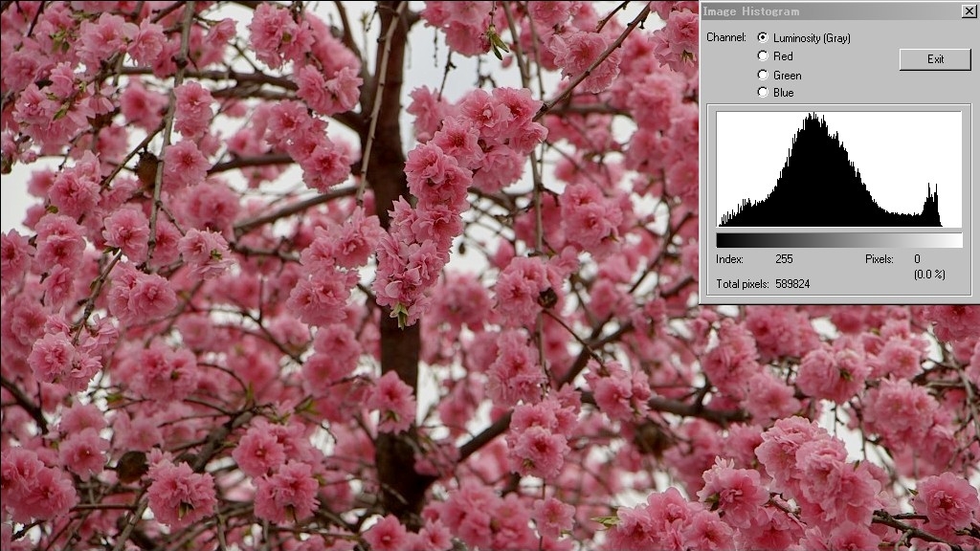Click the Pixels: label

pyautogui.click(x=880, y=259)
